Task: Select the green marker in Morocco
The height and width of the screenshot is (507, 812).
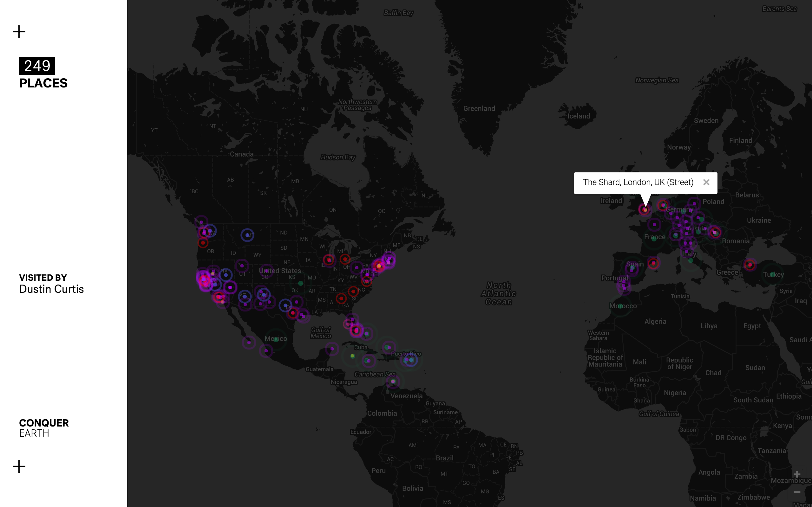Action: coord(620,306)
